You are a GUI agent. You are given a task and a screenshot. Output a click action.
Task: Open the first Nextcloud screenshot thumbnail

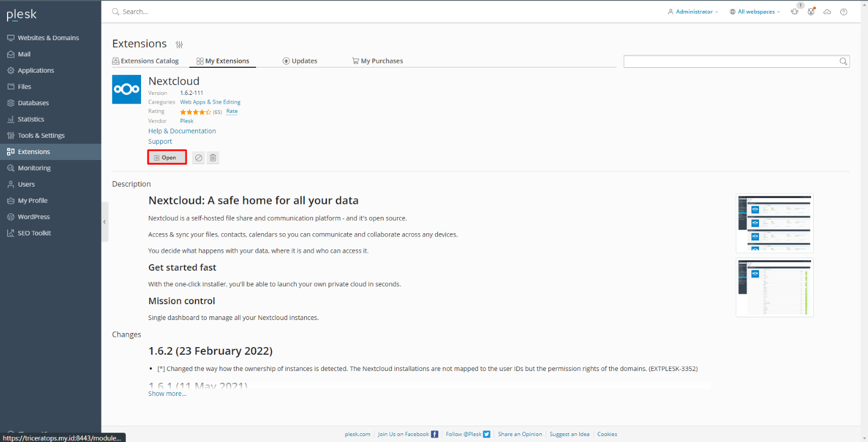(775, 223)
